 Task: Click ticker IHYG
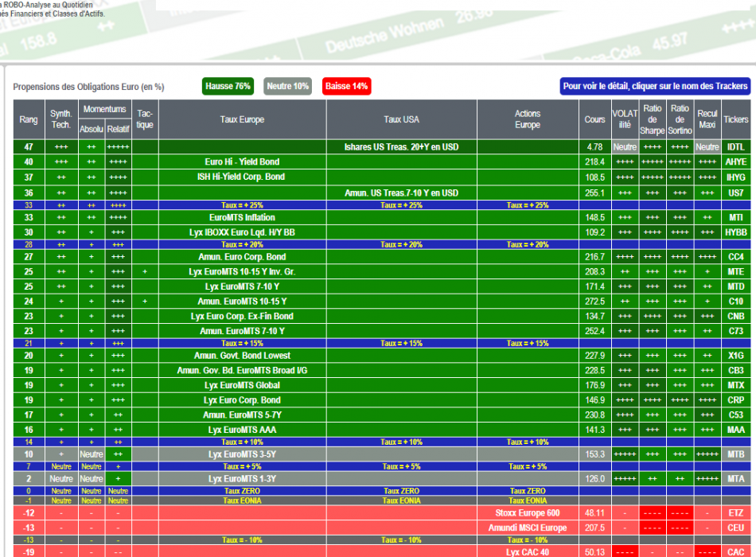736,177
